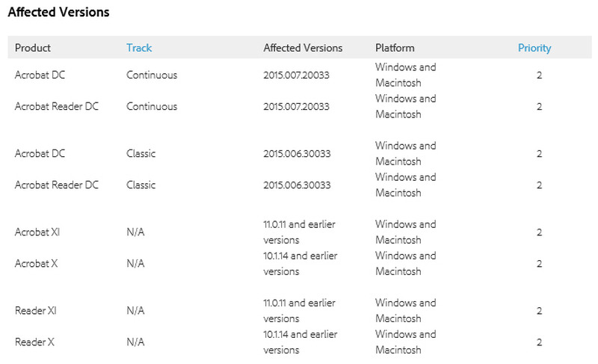Click the Acrobat X product name
This screenshot has height=364, width=598.
point(37,264)
